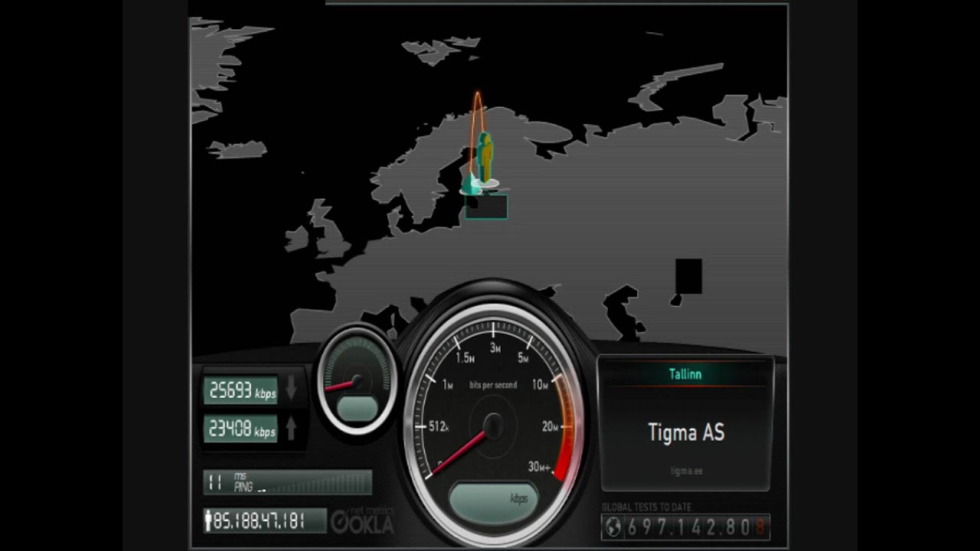Click the bits per second label
Viewport: 980px width, 551px height.
click(x=493, y=385)
